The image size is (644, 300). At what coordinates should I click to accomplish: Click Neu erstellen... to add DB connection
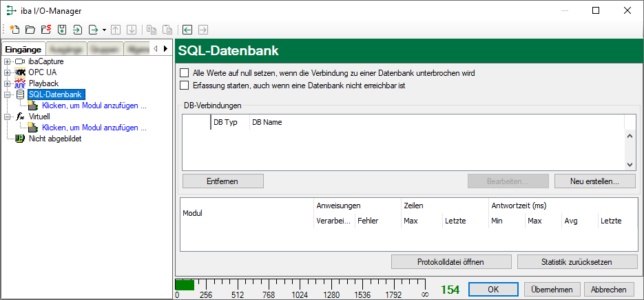[594, 181]
